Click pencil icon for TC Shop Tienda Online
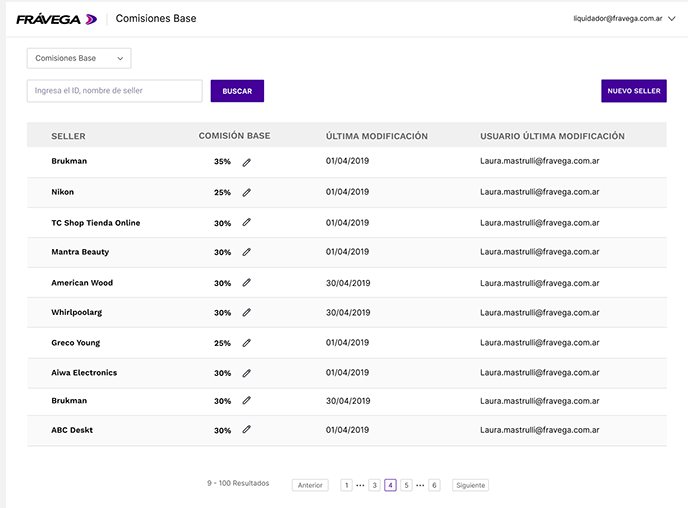The width and height of the screenshot is (688, 508). tap(247, 222)
